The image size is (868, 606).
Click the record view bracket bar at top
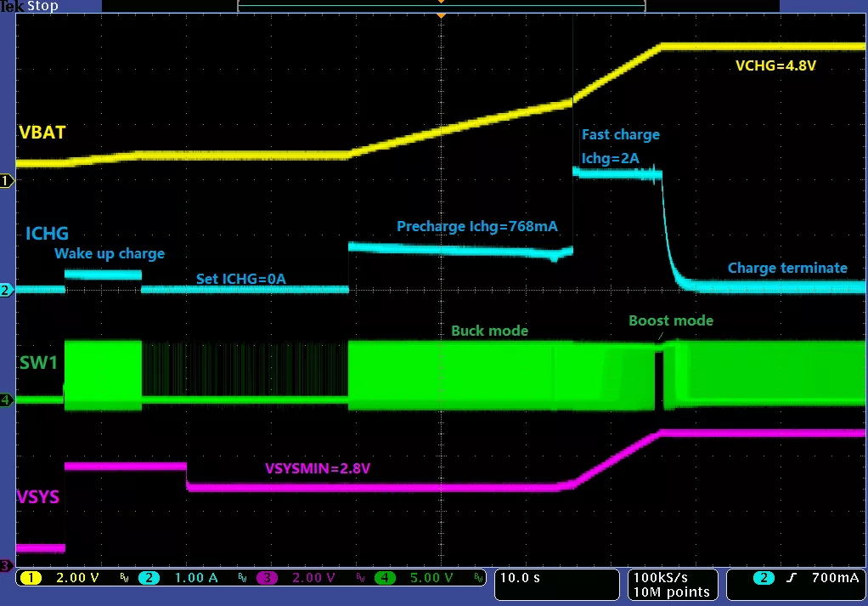441,6
